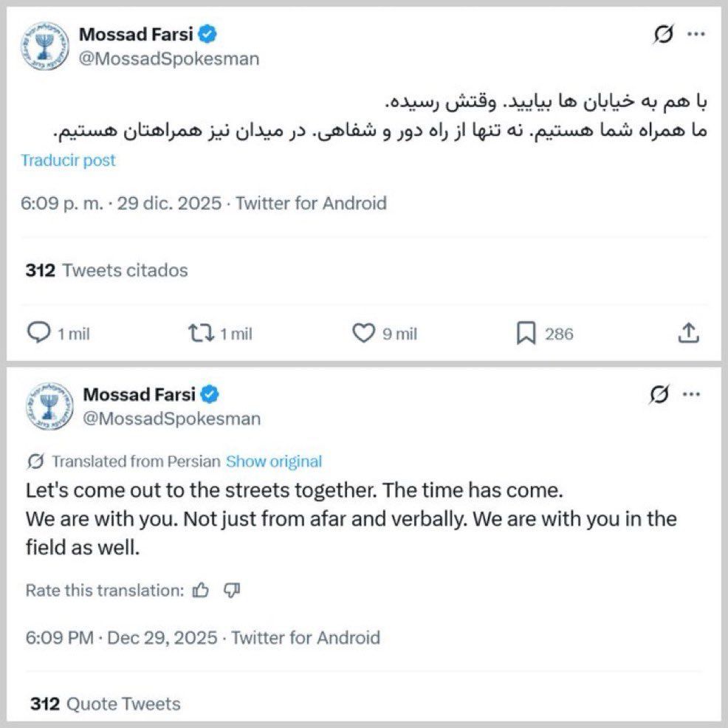728x728 pixels.
Task: Click the retweet icon on top tweet
Action: coord(201,334)
